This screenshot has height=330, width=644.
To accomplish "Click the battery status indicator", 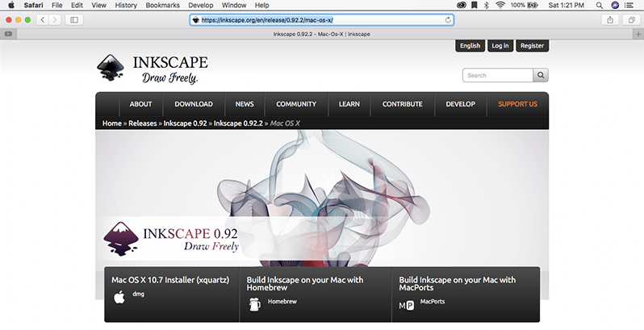I will (525, 6).
